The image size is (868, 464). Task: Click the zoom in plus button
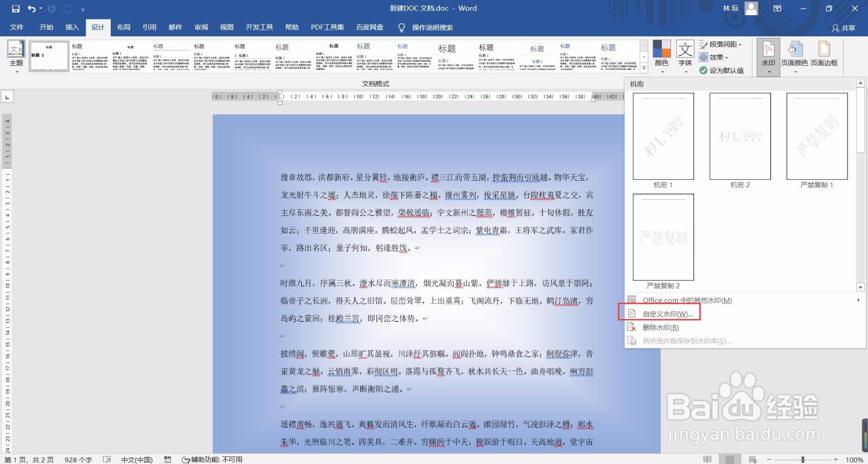836,460
